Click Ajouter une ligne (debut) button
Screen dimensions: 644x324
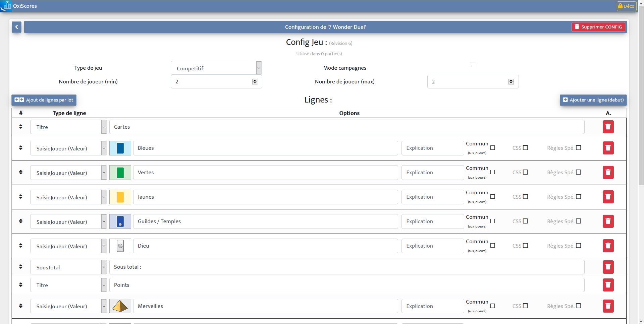pos(593,100)
